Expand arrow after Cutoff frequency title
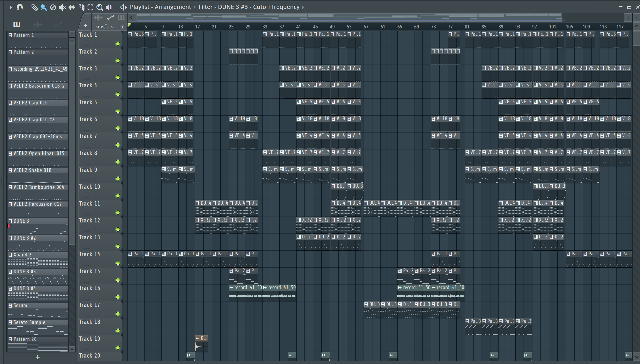The width and height of the screenshot is (640, 364). pyautogui.click(x=303, y=7)
